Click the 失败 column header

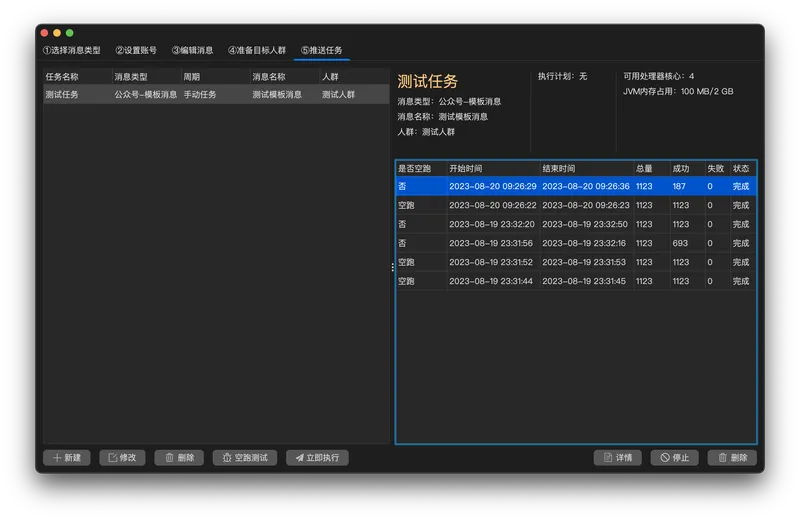717,168
